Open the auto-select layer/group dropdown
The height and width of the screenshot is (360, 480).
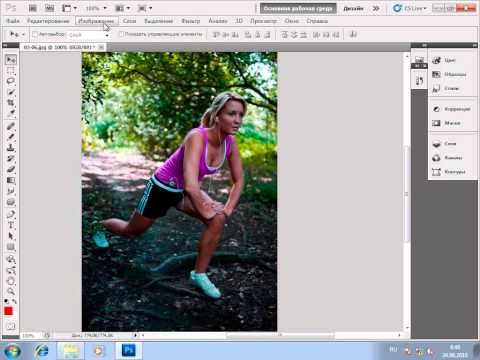click(88, 35)
